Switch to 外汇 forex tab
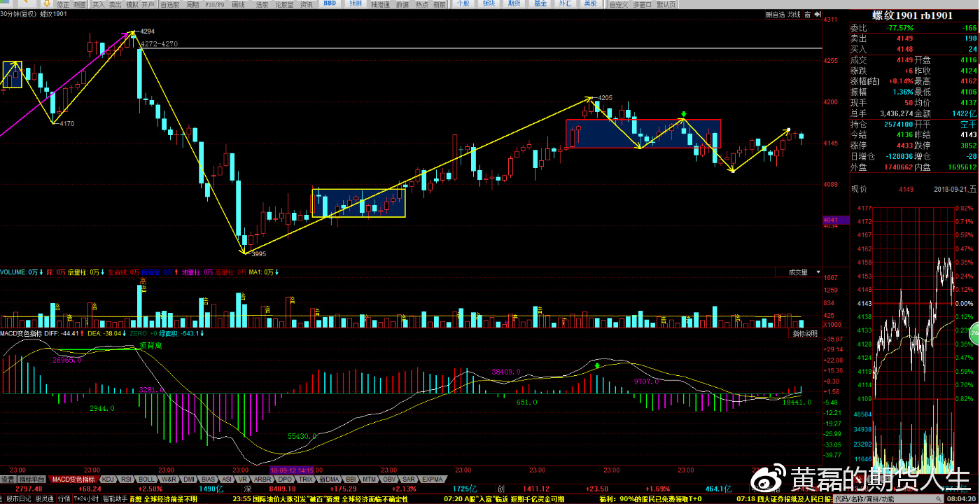Image resolution: width=980 pixels, height=504 pixels. 565,4
